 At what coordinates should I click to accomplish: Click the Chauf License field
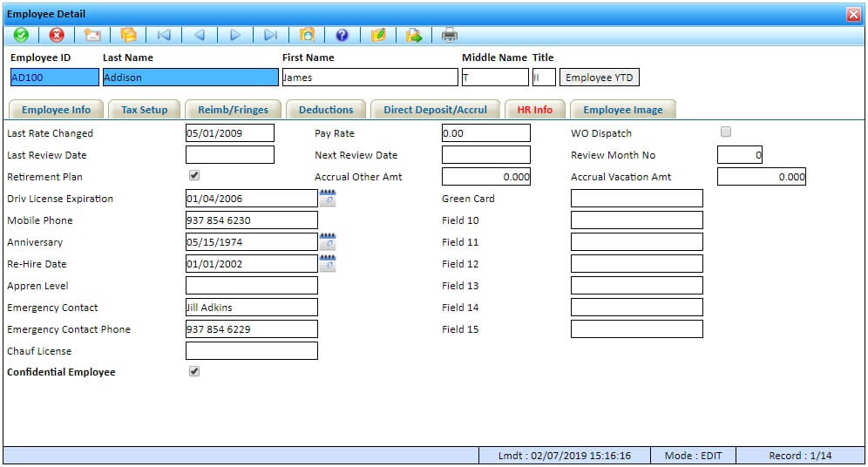pyautogui.click(x=252, y=351)
